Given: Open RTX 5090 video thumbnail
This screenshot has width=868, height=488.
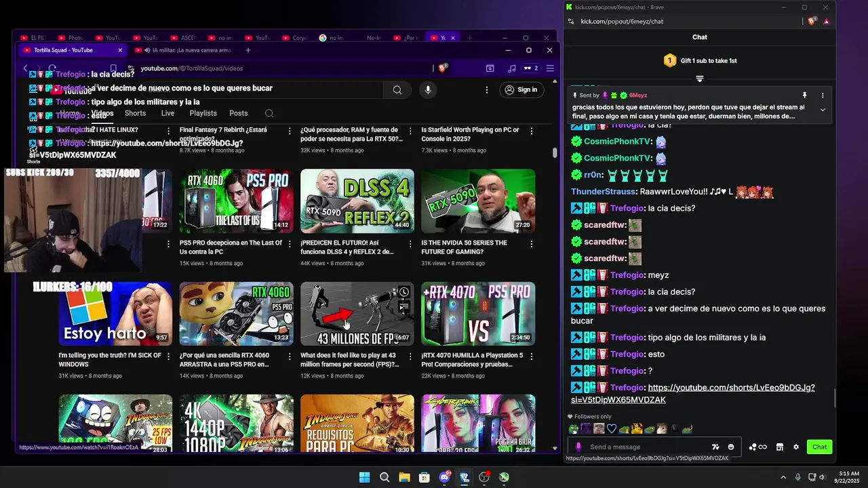Looking at the screenshot, I should [x=478, y=201].
